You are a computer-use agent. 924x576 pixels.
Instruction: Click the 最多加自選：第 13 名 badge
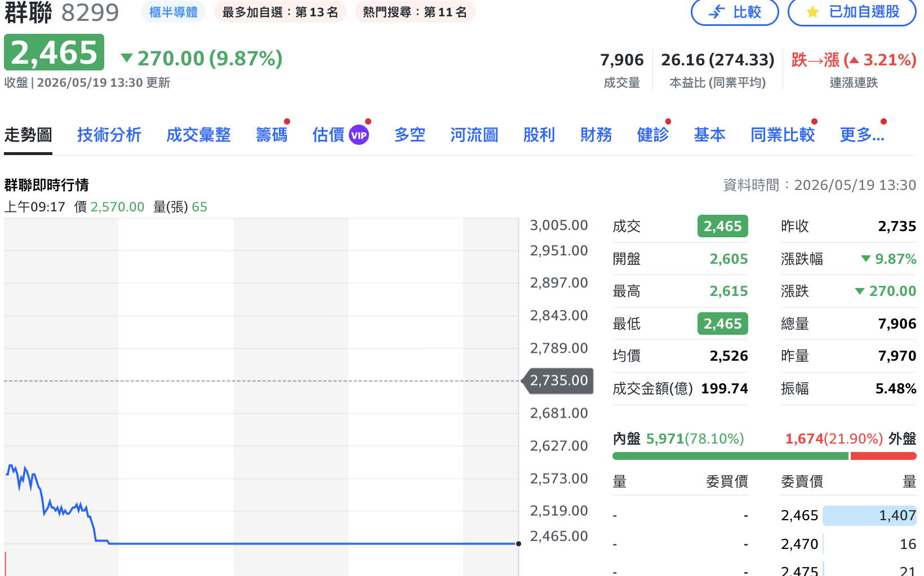pyautogui.click(x=280, y=12)
